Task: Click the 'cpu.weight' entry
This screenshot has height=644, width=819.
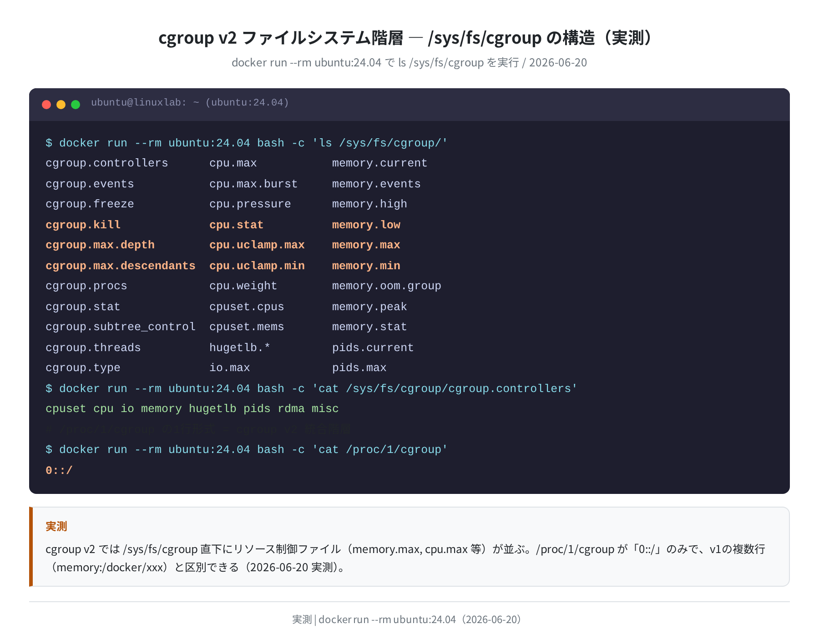Action: (x=243, y=286)
